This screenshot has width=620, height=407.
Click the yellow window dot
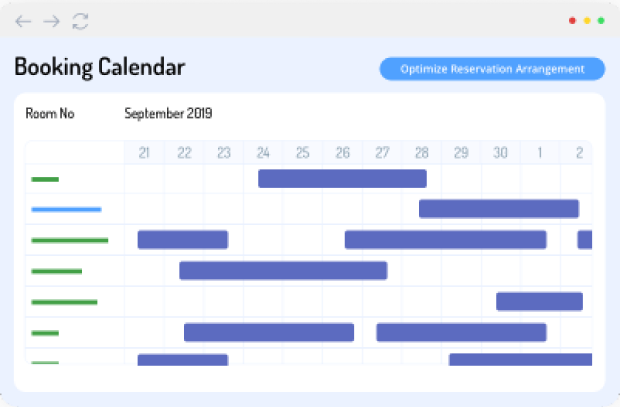click(x=586, y=20)
